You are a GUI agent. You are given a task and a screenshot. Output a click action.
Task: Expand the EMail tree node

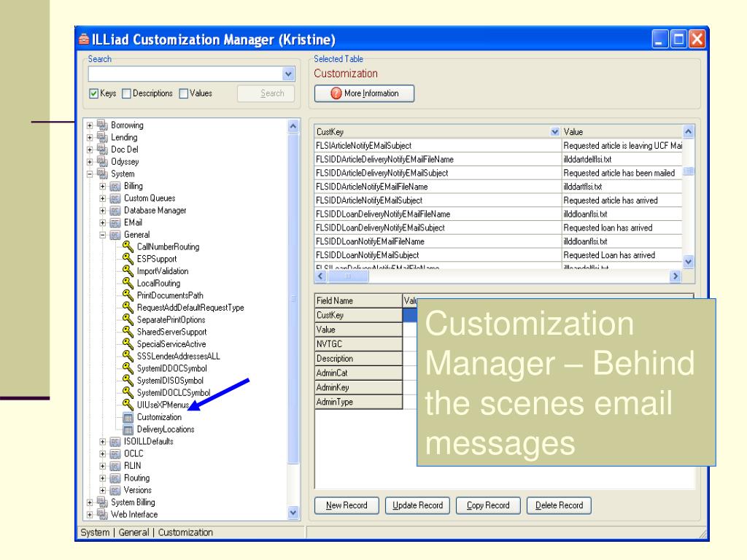point(102,222)
